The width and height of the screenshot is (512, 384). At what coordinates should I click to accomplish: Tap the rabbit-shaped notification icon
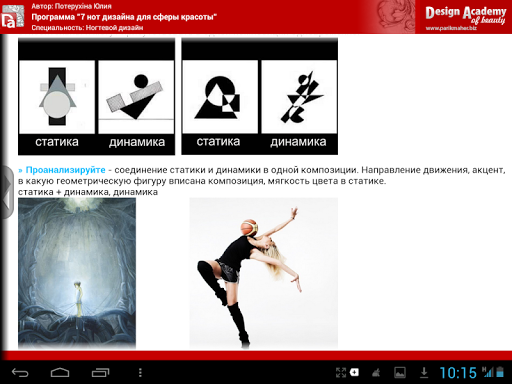[x=376, y=373]
